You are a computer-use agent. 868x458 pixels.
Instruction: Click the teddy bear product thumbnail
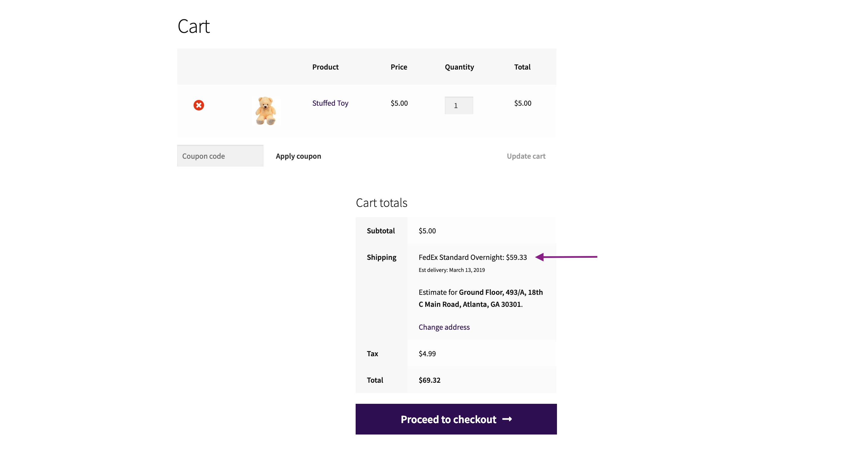(x=266, y=111)
